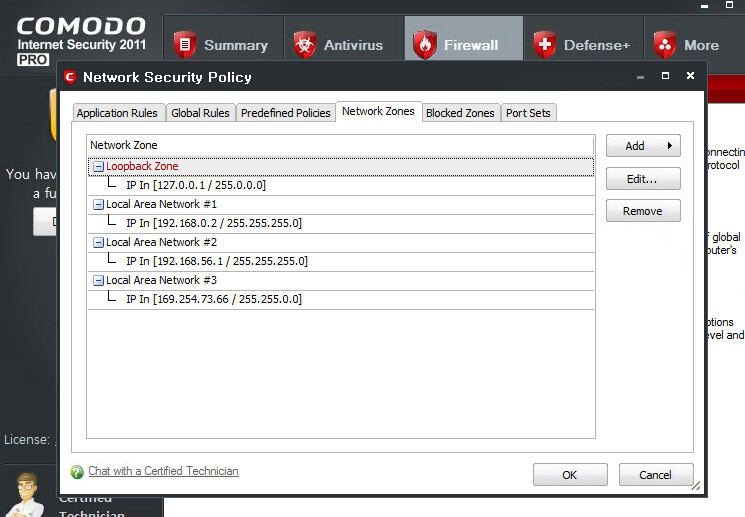Click the More section icon

(x=665, y=45)
